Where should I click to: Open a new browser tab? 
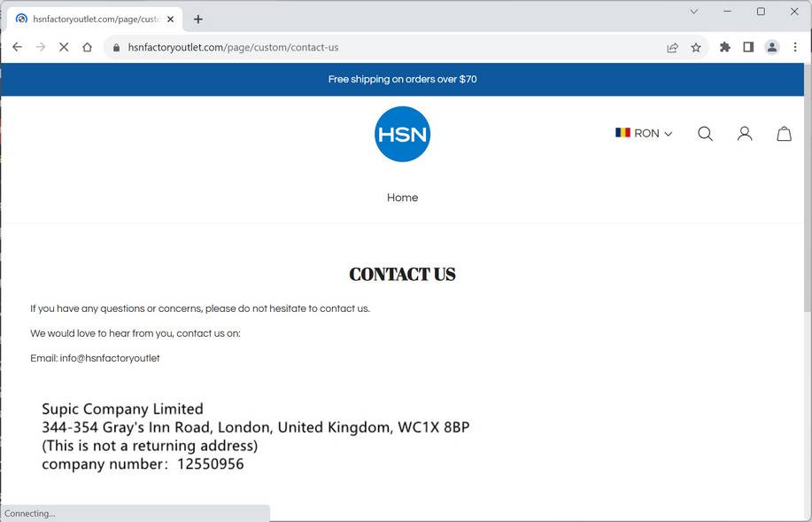(198, 19)
